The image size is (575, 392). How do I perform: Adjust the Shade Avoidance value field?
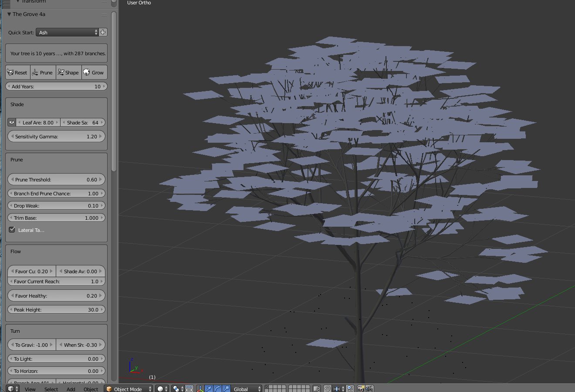coord(81,271)
